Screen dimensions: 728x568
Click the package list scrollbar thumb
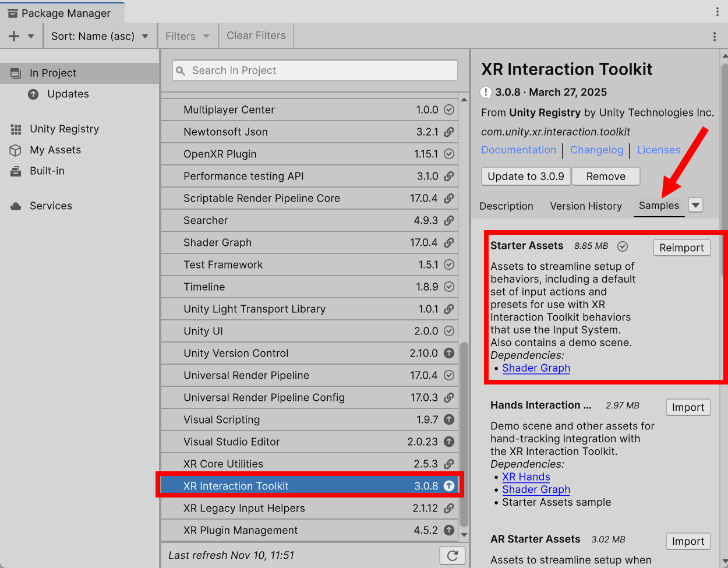click(x=464, y=435)
